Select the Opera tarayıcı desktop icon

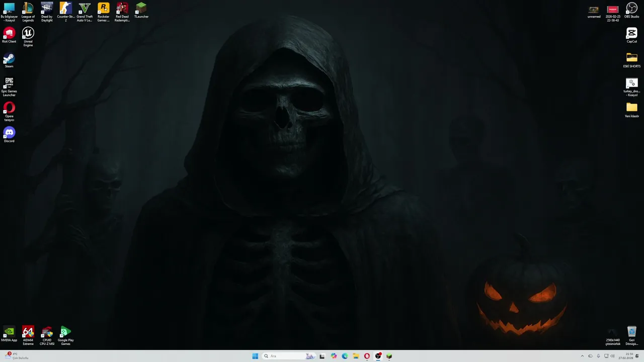tap(9, 112)
